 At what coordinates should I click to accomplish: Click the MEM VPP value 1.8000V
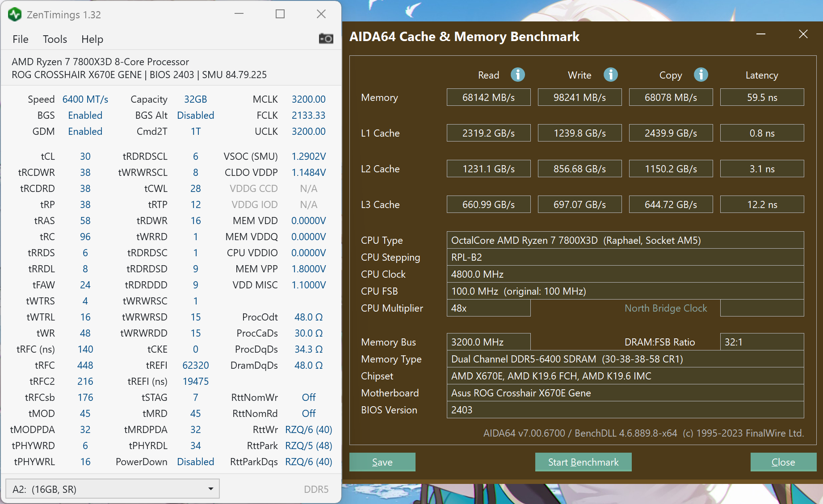point(309,269)
